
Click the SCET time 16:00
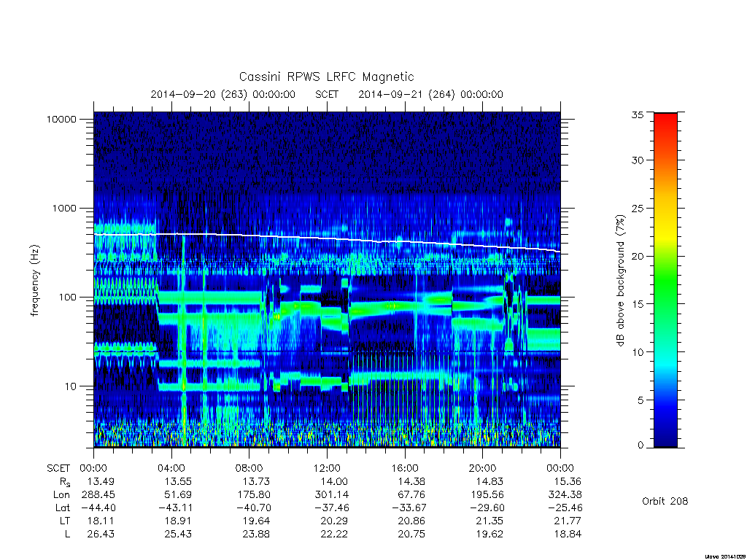(x=405, y=469)
